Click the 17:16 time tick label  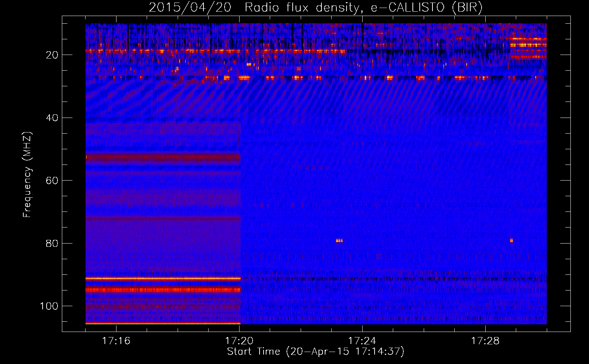[x=116, y=341]
